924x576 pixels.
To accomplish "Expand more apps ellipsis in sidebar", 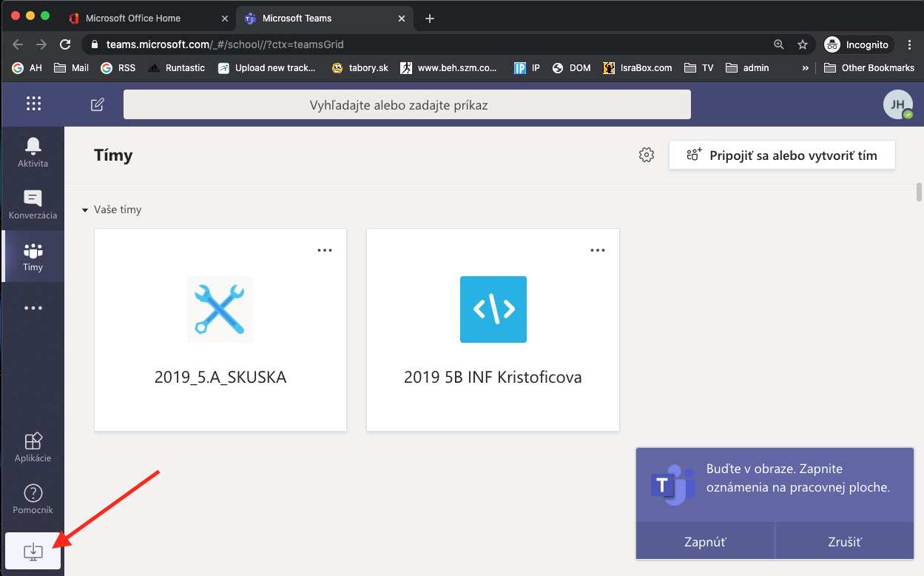I will (x=33, y=308).
